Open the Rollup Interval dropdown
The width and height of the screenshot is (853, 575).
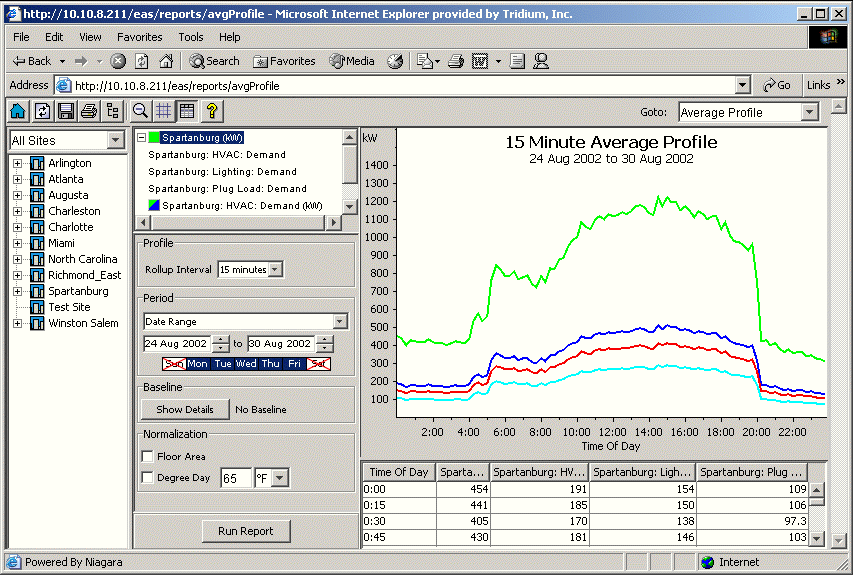[x=276, y=269]
